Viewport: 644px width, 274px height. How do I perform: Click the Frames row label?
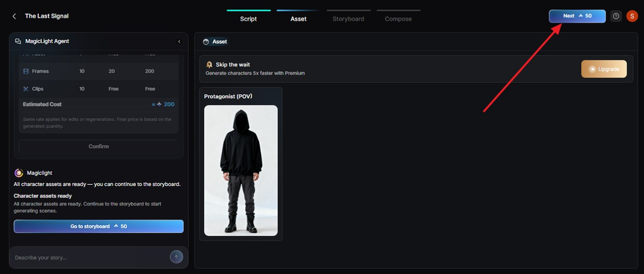point(40,72)
